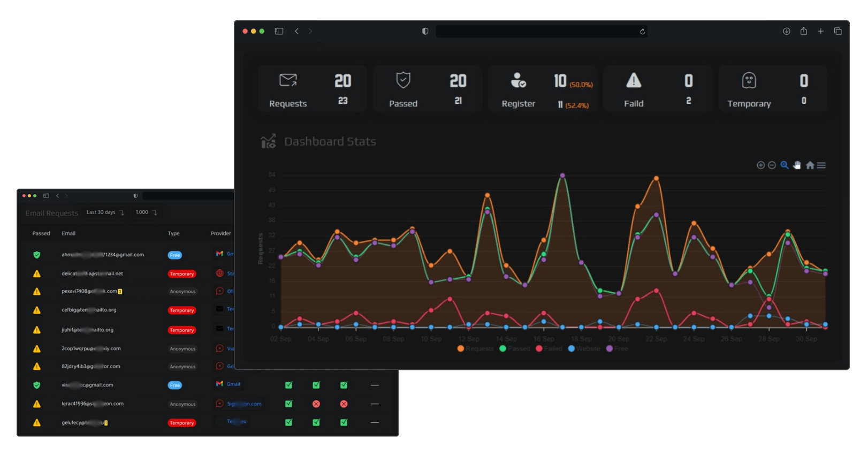
Task: Click the Anonymous badge in pexavi7408 row
Action: (x=182, y=292)
